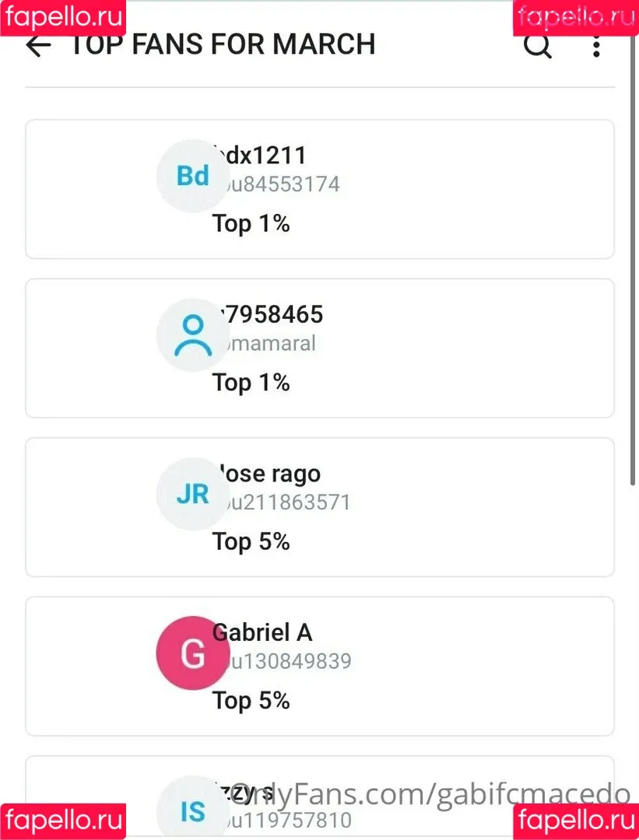Select the username ending in mamaral
This screenshot has width=639, height=840.
[x=265, y=344]
